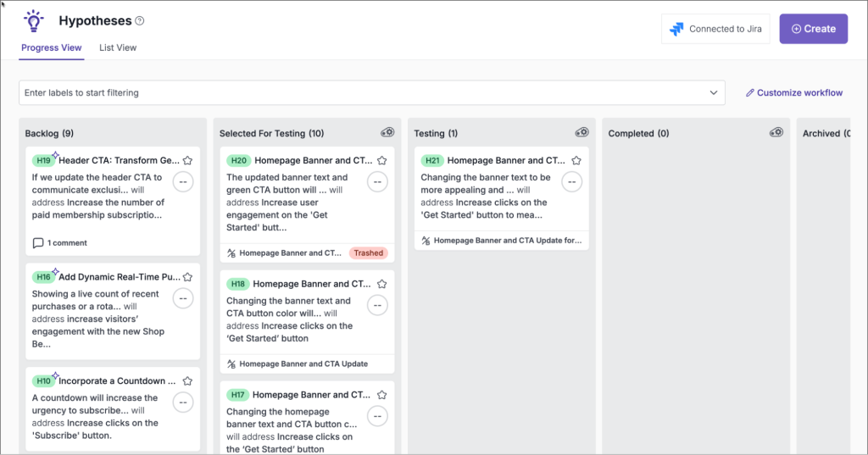Image resolution: width=868 pixels, height=455 pixels.
Task: Open settings gear for Selected For Testing column
Action: pos(387,132)
